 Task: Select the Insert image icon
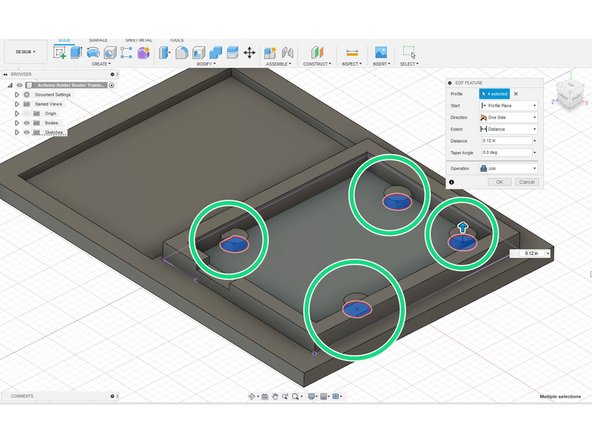(381, 52)
